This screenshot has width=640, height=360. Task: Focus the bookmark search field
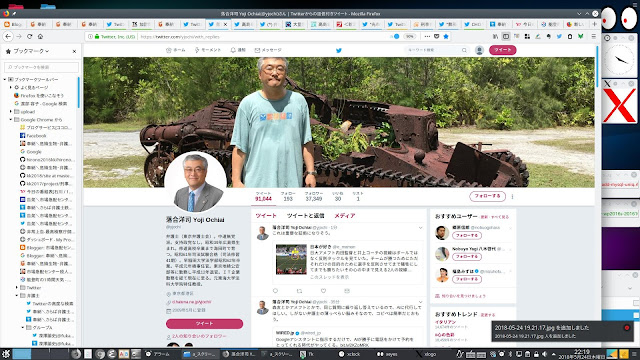(x=41, y=67)
